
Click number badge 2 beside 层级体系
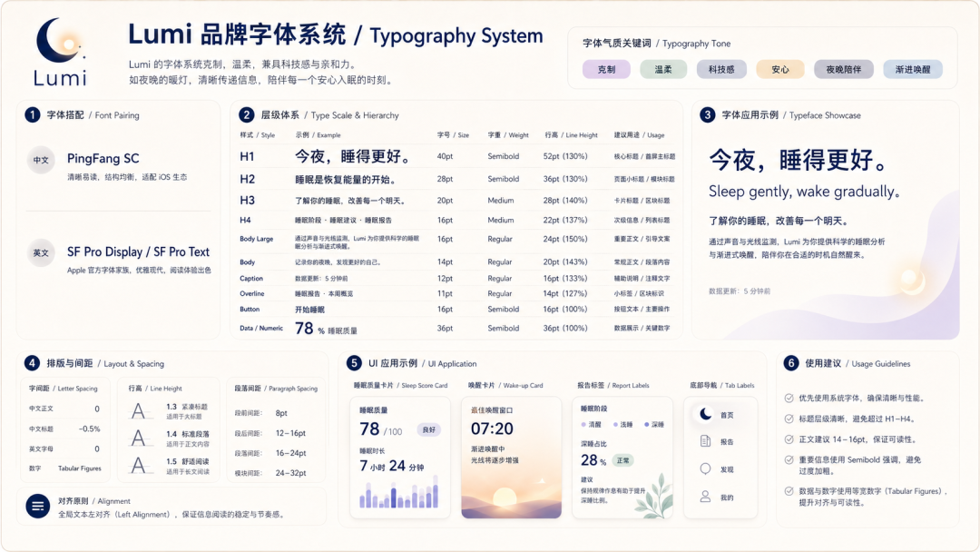pyautogui.click(x=246, y=115)
